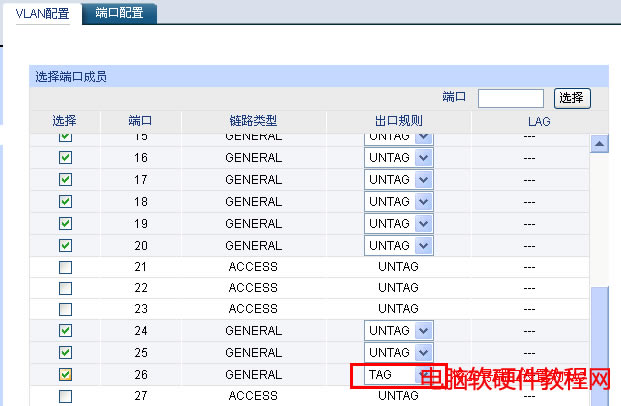
Task: Click the scrollbar up arrow
Action: [600, 144]
